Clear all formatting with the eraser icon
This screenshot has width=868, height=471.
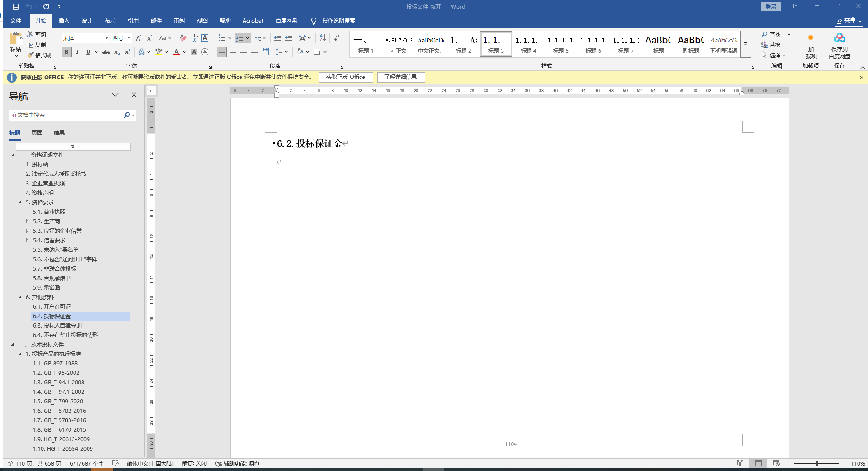183,38
